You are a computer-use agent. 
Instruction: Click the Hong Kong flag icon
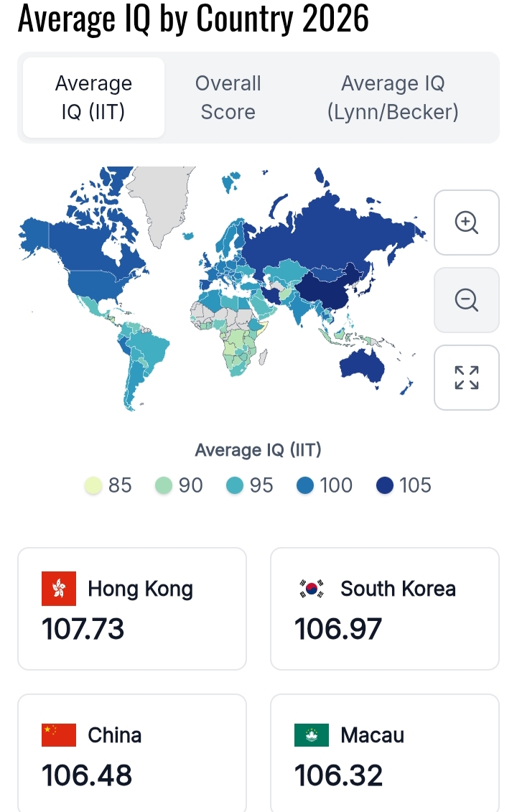[60, 588]
